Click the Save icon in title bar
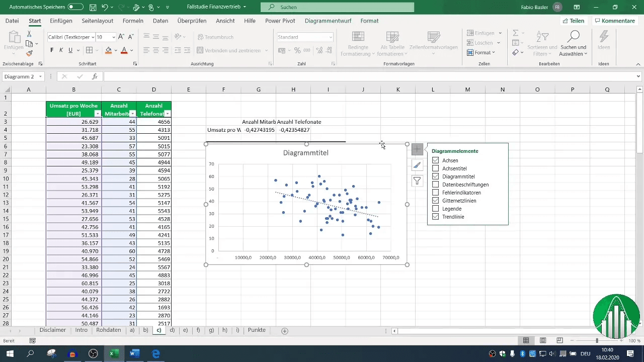This screenshot has width=644, height=362. point(93,8)
